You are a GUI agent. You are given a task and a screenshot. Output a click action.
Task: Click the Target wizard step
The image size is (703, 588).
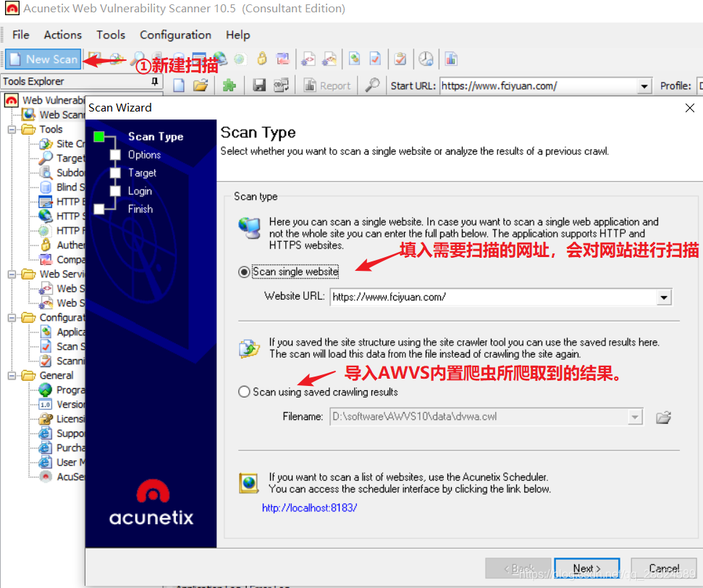click(x=142, y=172)
